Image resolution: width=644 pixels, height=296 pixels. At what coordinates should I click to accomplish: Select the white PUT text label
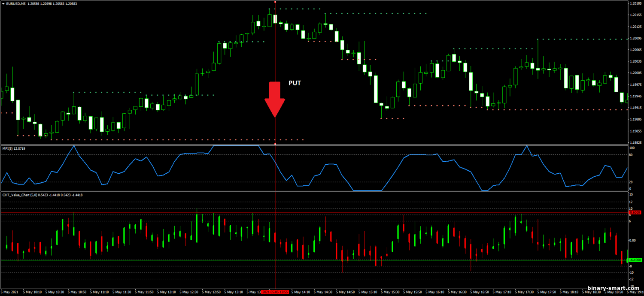[295, 83]
